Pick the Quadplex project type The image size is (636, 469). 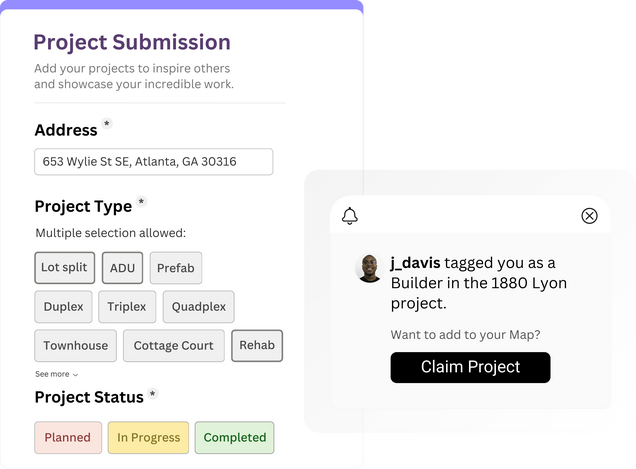coord(198,307)
